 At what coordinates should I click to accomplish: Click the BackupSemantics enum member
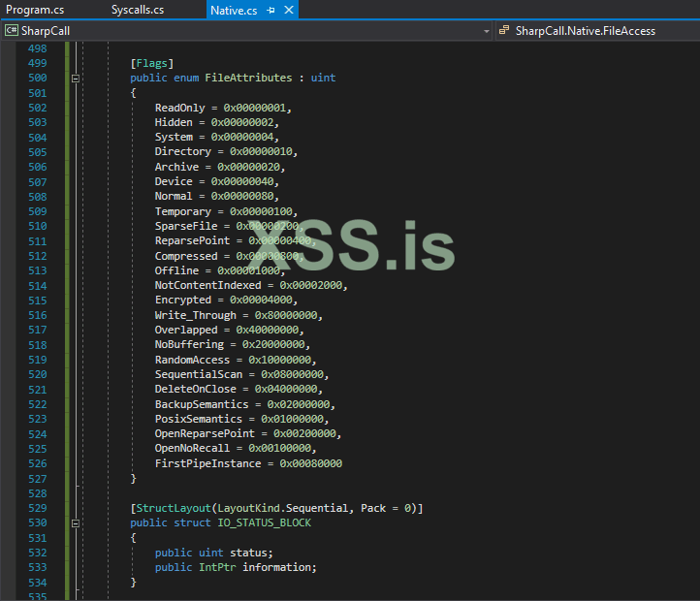pyautogui.click(x=202, y=404)
